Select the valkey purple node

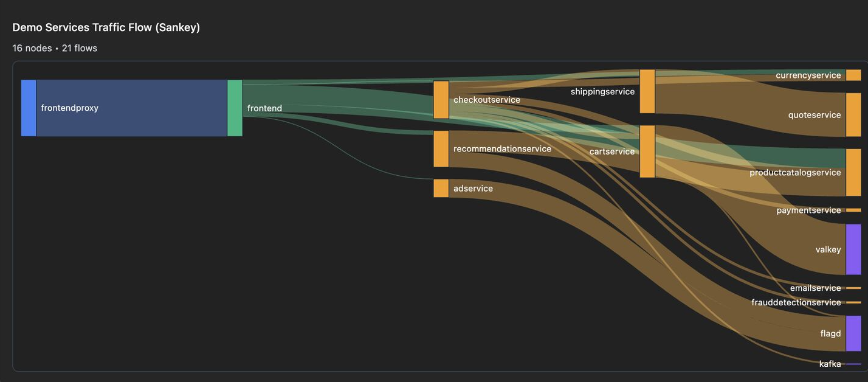[x=853, y=249]
